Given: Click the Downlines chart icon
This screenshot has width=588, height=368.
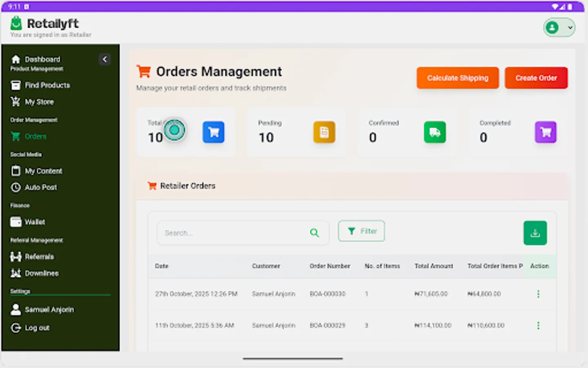Looking at the screenshot, I should [x=16, y=273].
